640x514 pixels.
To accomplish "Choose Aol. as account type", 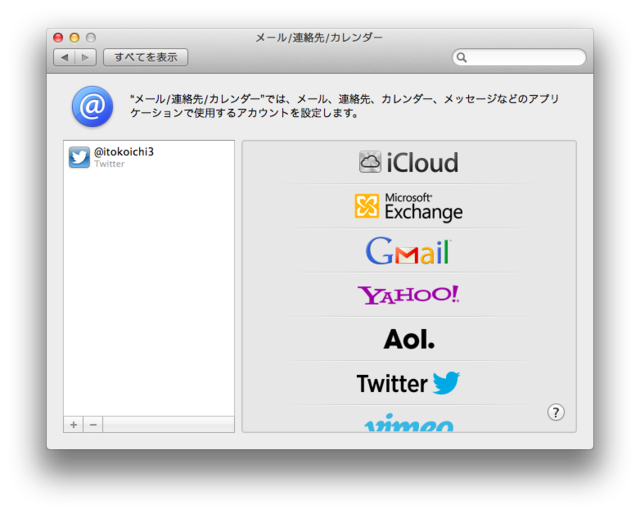I will (x=409, y=339).
